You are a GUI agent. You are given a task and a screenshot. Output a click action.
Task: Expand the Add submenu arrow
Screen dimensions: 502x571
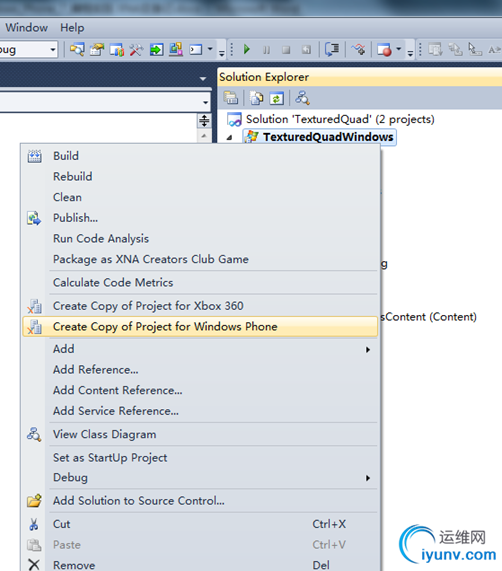click(x=368, y=350)
